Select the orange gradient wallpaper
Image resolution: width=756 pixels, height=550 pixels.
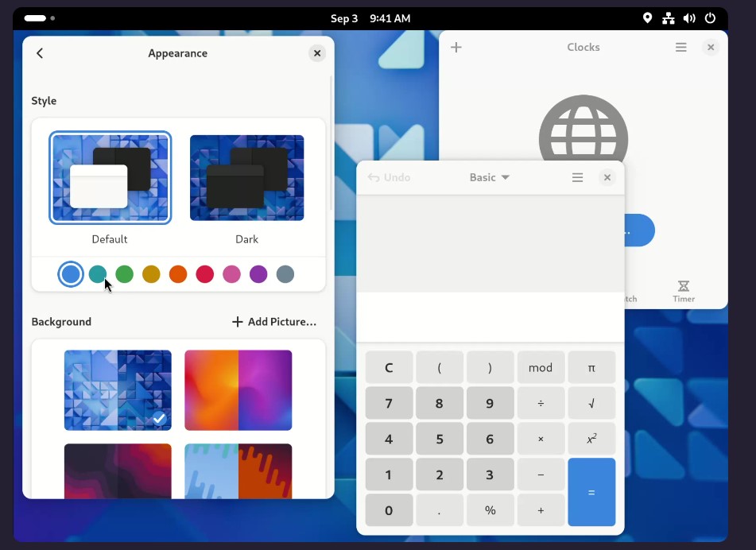point(238,390)
